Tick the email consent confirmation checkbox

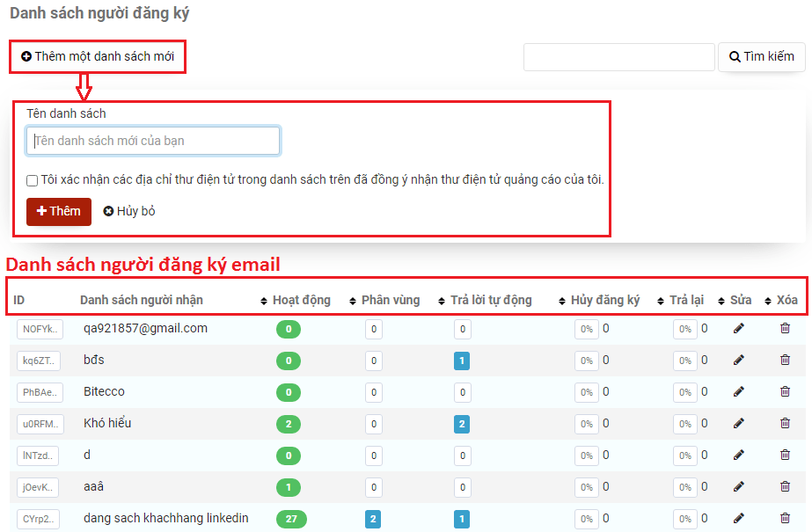click(33, 180)
